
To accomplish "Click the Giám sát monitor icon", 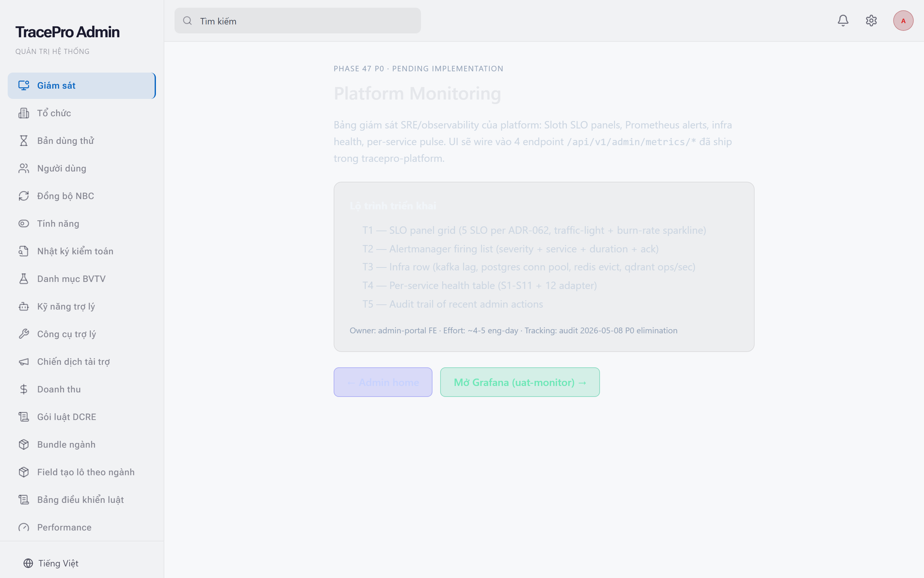I will 24,85.
